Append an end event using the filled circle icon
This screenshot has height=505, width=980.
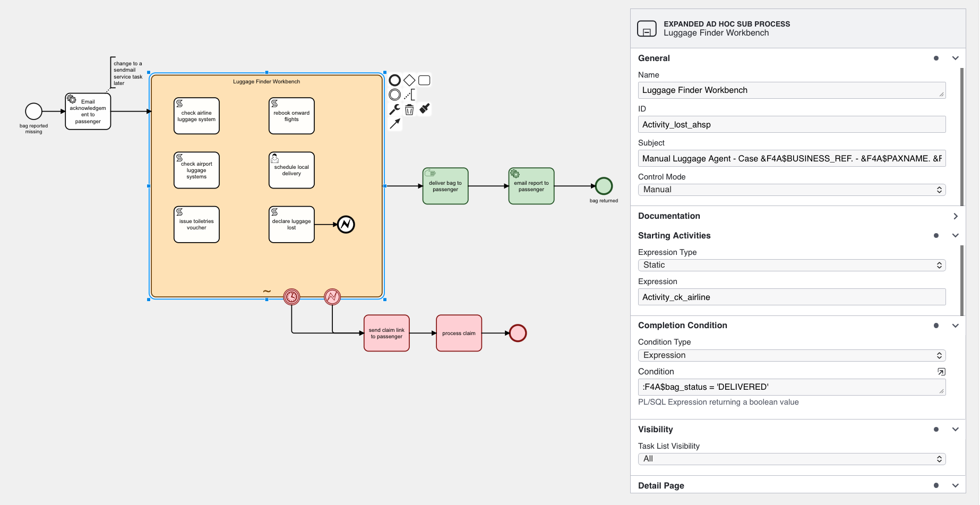tap(394, 79)
